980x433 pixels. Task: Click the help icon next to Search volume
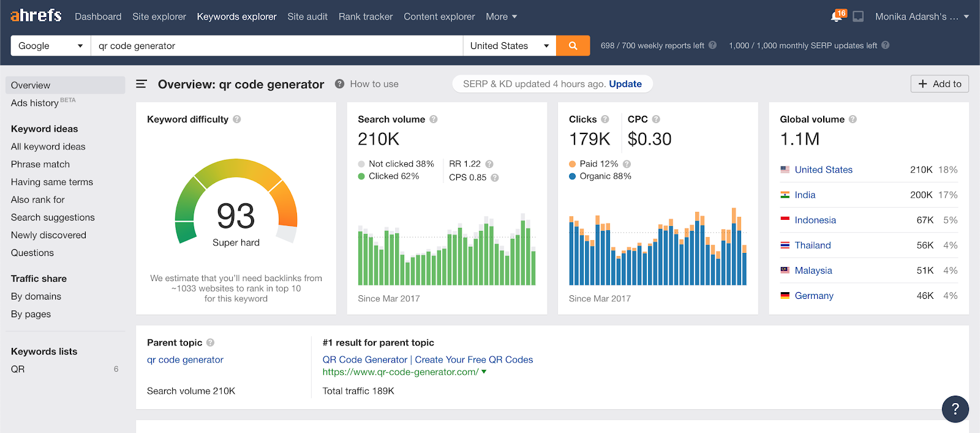(x=434, y=119)
